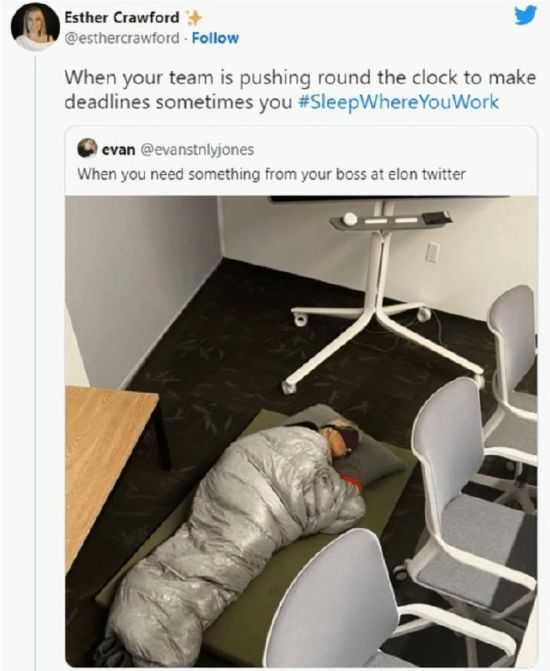Click the Twitter bird logo
550x671 pixels.
(525, 15)
